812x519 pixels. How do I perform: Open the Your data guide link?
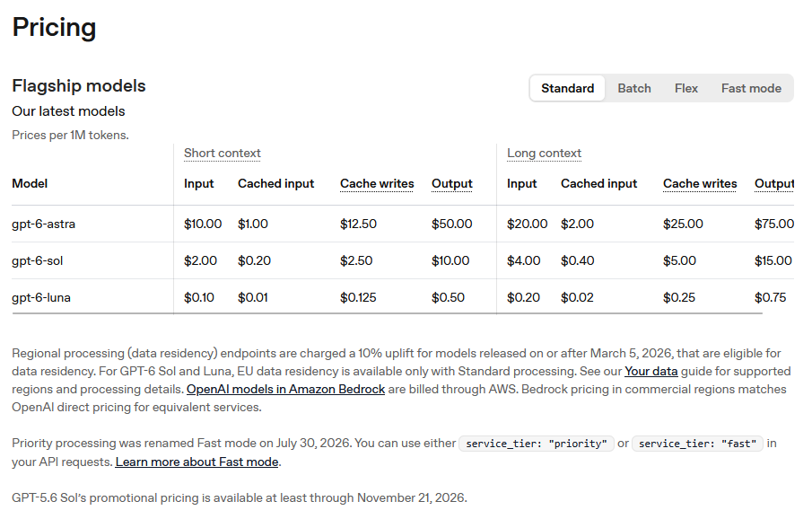[x=651, y=371]
